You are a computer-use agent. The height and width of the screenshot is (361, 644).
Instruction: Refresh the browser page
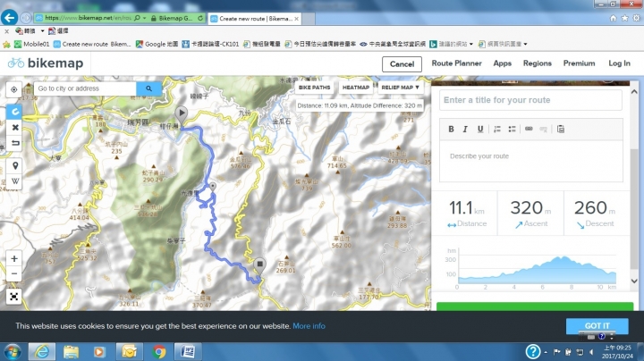click(200, 18)
